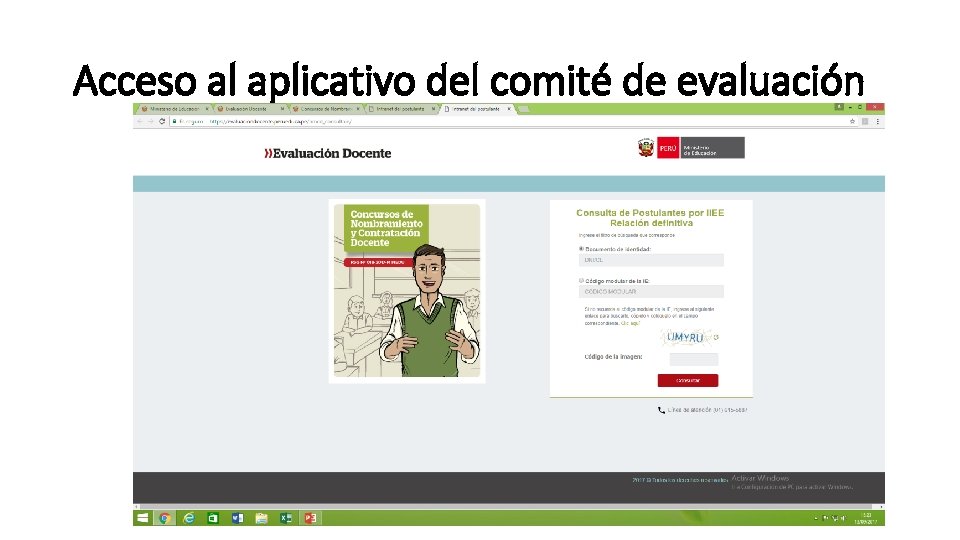This screenshot has height=540, width=960.
Task: Click the browser forward arrow
Action: [151, 121]
